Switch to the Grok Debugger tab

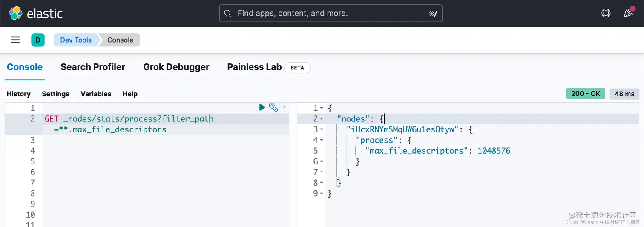(x=176, y=67)
